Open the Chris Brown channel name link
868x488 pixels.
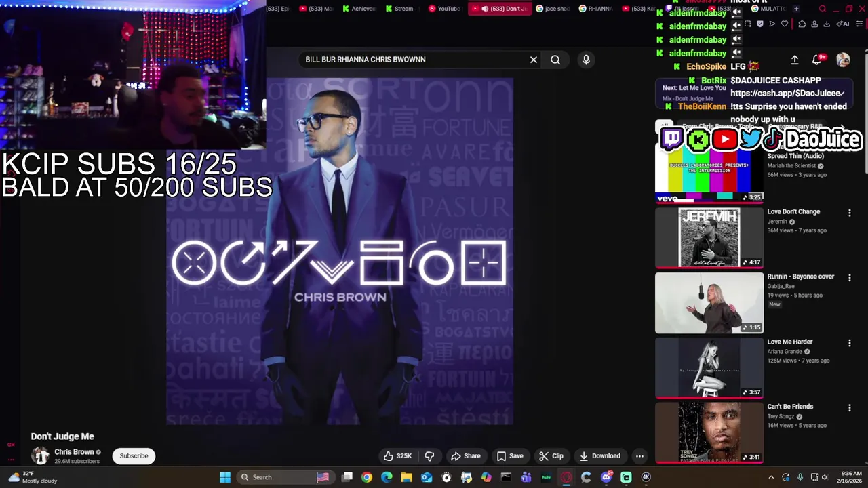tap(74, 452)
